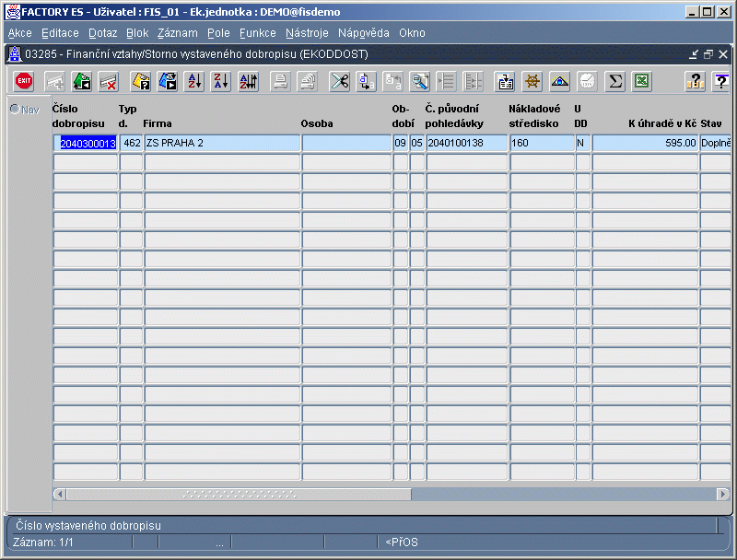This screenshot has height=560, width=737.
Task: Sort ascending with the A-Z icon
Action: [194, 81]
